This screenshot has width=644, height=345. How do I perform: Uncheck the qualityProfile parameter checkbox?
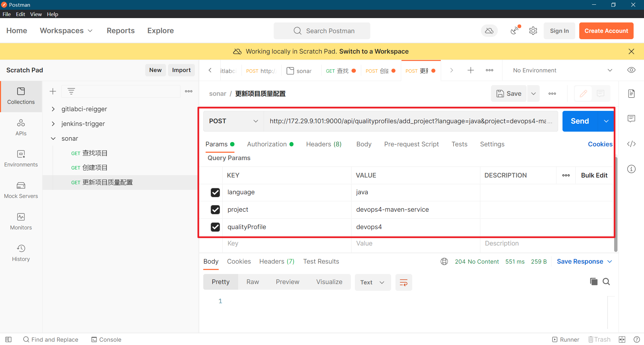[x=215, y=227]
